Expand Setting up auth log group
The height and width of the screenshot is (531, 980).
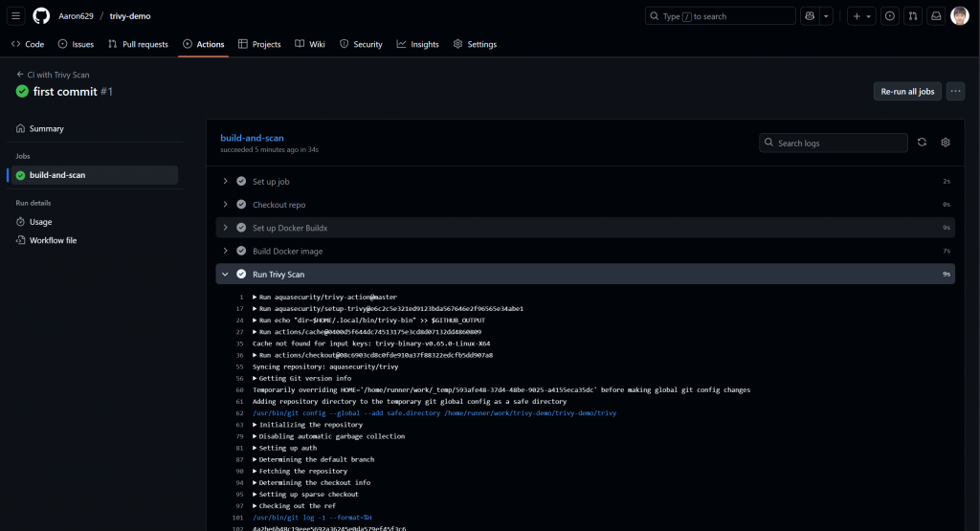(284, 448)
